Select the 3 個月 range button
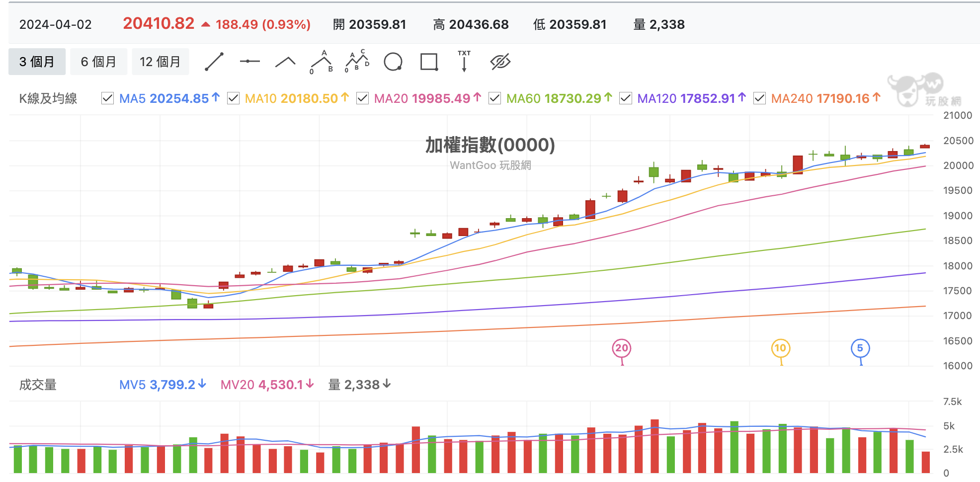 37,62
